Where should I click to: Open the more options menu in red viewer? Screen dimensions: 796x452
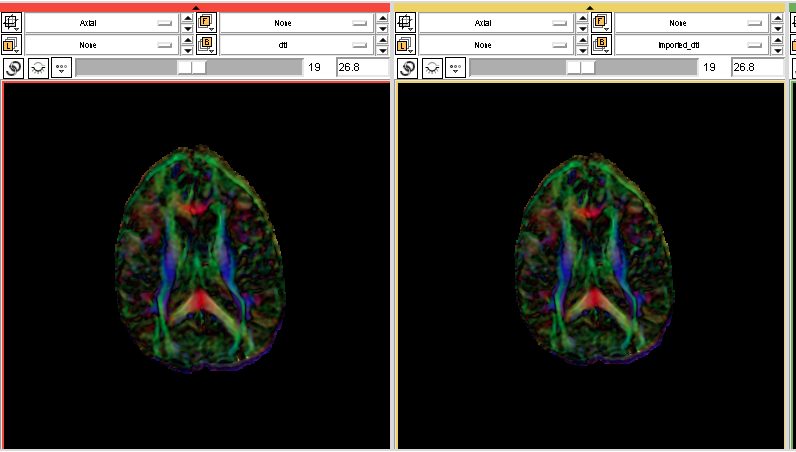click(x=62, y=67)
